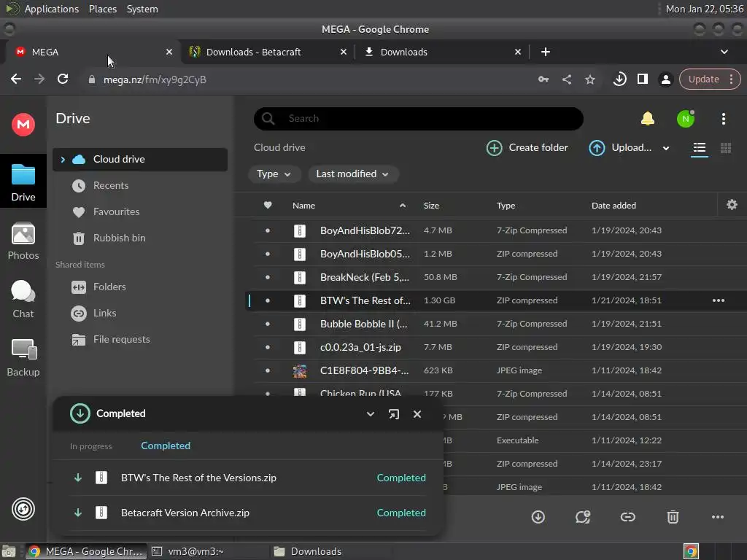The width and height of the screenshot is (747, 560).
Task: Open Chrome menu three dots beside Update
Action: [x=731, y=79]
